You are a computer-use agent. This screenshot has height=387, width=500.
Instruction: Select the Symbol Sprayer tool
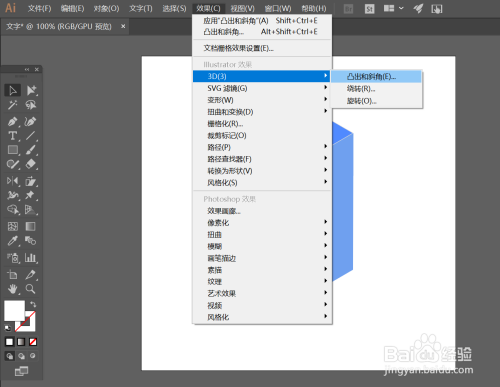[x=13, y=258]
